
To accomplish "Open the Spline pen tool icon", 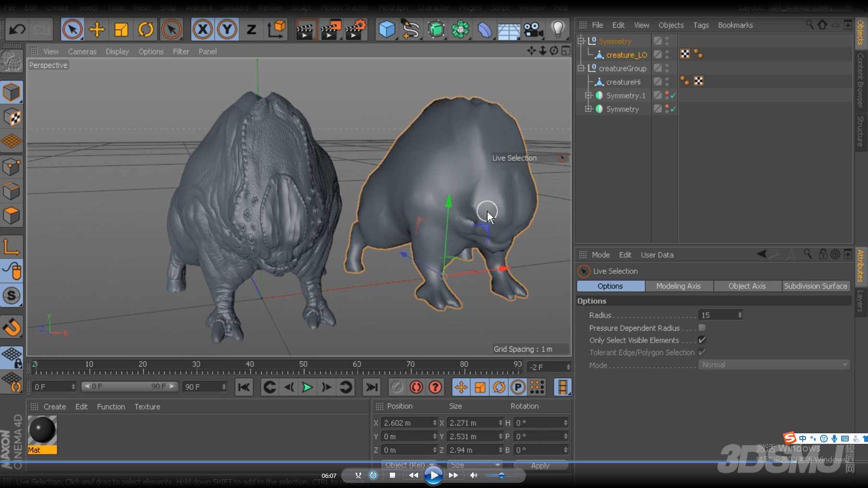I will tap(411, 30).
